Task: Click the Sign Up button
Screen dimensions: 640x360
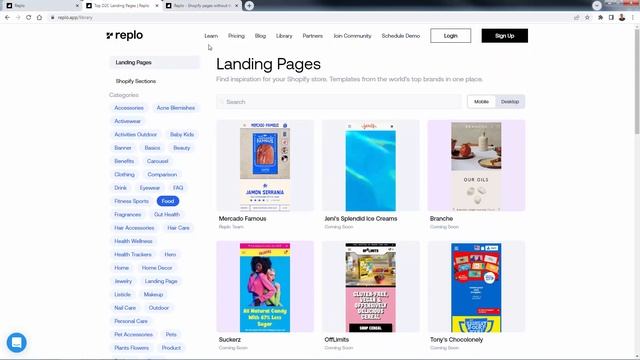Action: [504, 36]
